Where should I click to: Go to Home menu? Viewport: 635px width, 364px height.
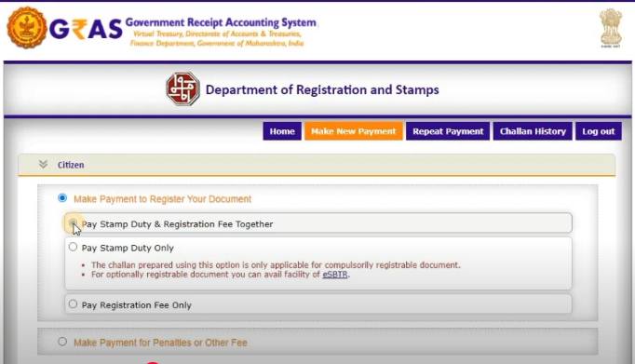[282, 131]
